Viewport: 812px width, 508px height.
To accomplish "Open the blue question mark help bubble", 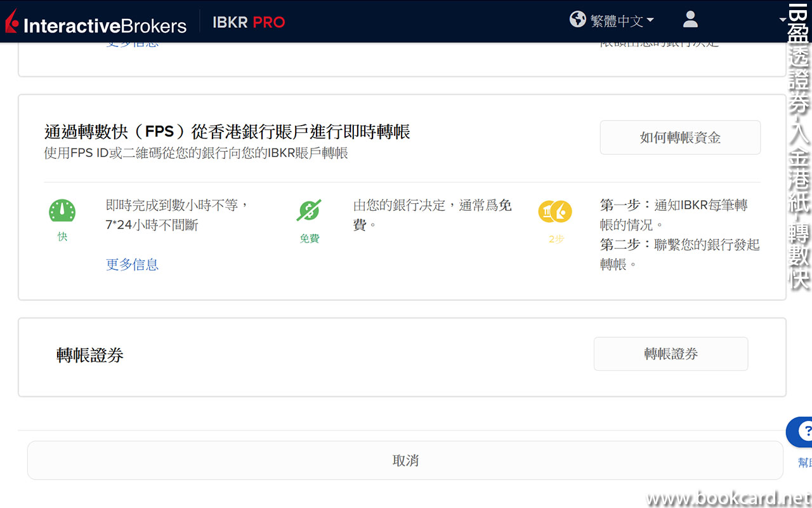I will click(x=802, y=432).
